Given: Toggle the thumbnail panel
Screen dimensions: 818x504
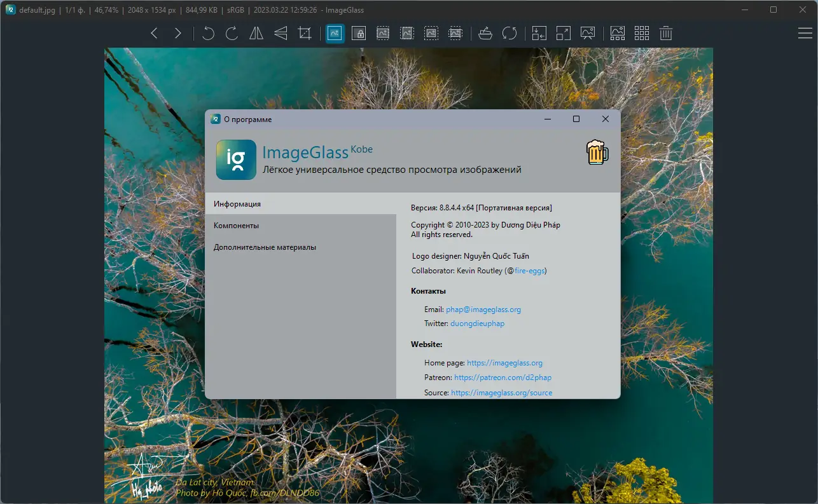Looking at the screenshot, I should pos(617,33).
